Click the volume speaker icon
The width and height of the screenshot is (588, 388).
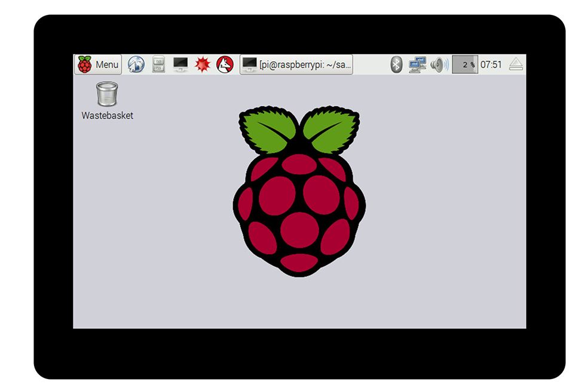[x=439, y=64]
